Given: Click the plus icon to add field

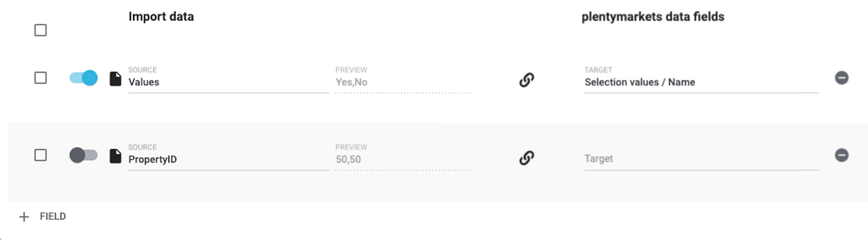Looking at the screenshot, I should coord(24,217).
